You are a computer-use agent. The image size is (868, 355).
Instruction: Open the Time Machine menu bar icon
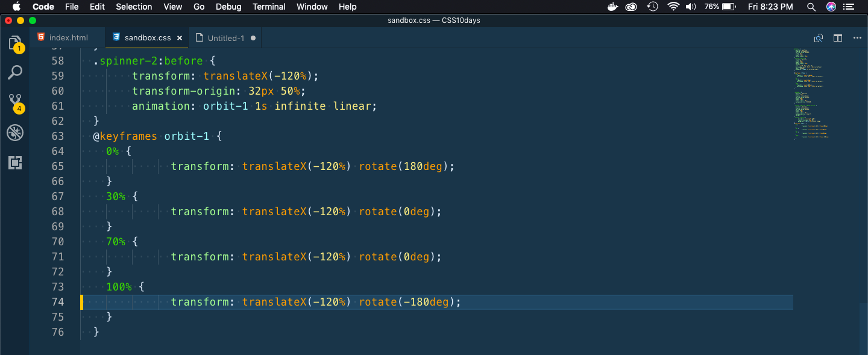[x=652, y=7]
